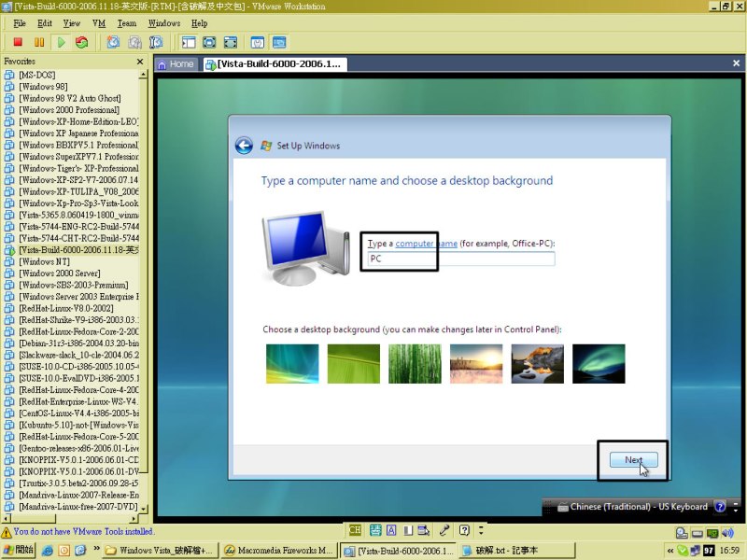
Task: Click the Next button in setup
Action: (634, 459)
